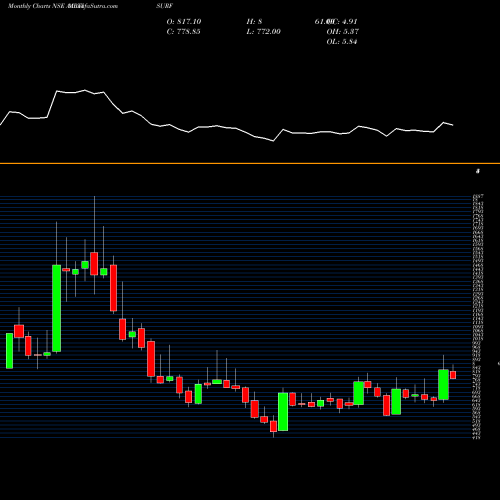Click the orange horizontal divider line
This screenshot has width=500, height=500.
click(x=250, y=163)
